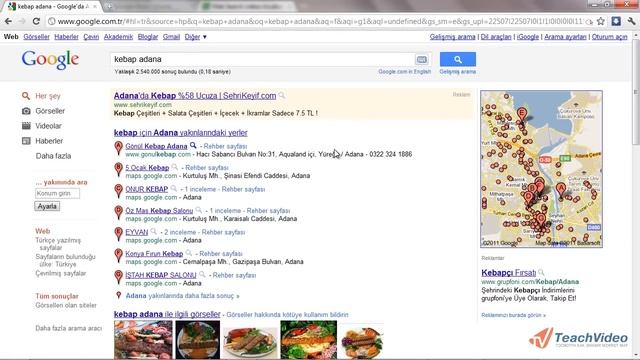640x360 pixels.
Task: Open kebap için Adana yakınlarındaki yerler link
Action: pyautogui.click(x=180, y=133)
